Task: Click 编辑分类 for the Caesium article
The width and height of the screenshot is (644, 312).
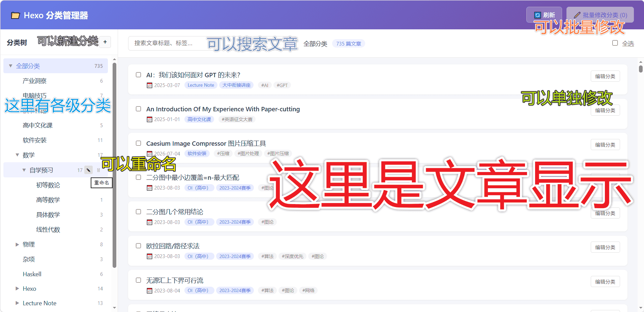Action: pos(605,145)
